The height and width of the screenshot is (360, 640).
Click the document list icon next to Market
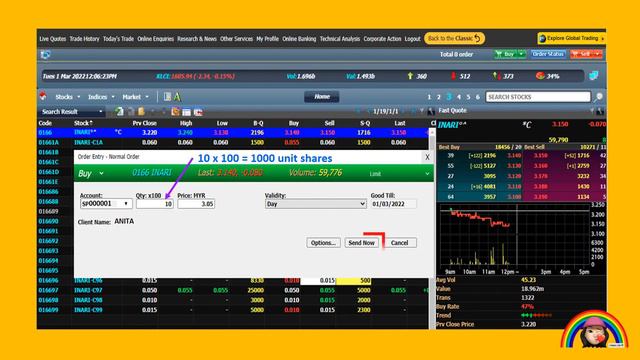click(167, 97)
